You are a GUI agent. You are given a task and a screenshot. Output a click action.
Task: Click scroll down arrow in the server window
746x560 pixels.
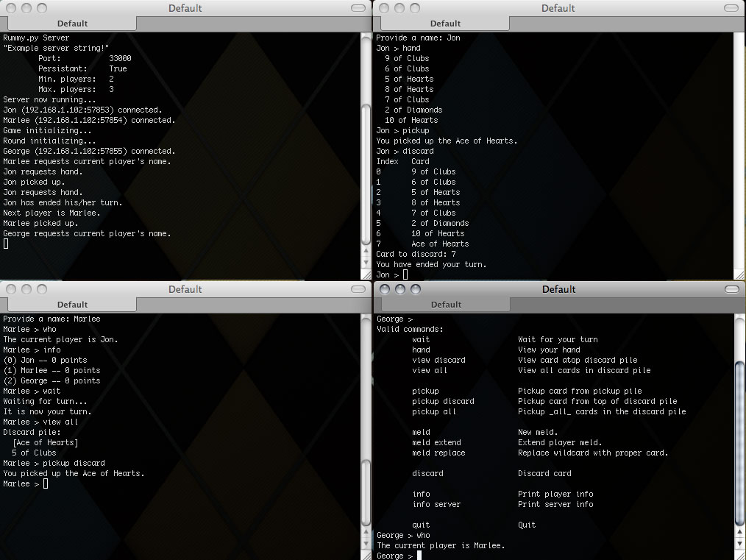coord(366,263)
